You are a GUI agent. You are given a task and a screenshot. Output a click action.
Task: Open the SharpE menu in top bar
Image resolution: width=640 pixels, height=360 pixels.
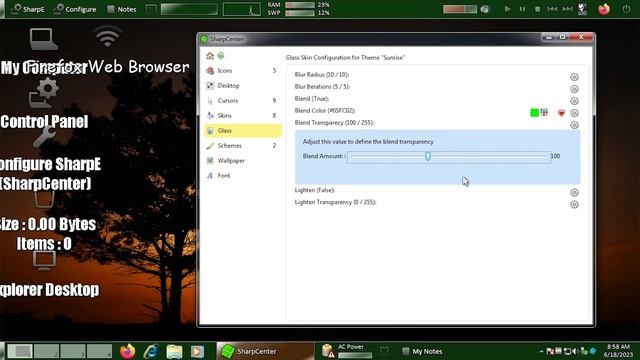coord(28,9)
